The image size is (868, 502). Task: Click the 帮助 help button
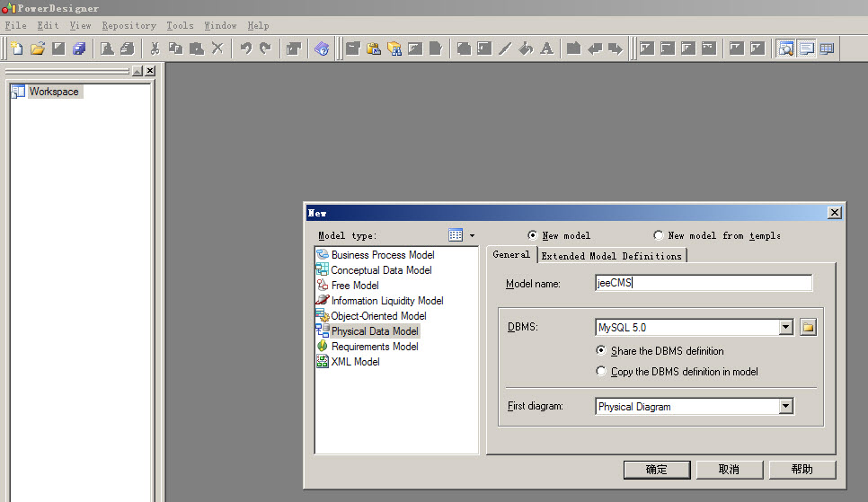[x=802, y=470]
